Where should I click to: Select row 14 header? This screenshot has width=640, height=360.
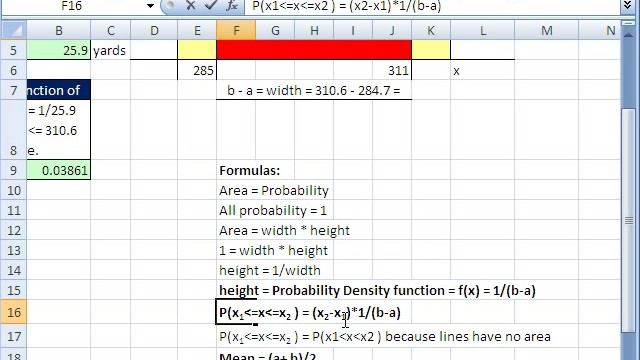(14, 270)
